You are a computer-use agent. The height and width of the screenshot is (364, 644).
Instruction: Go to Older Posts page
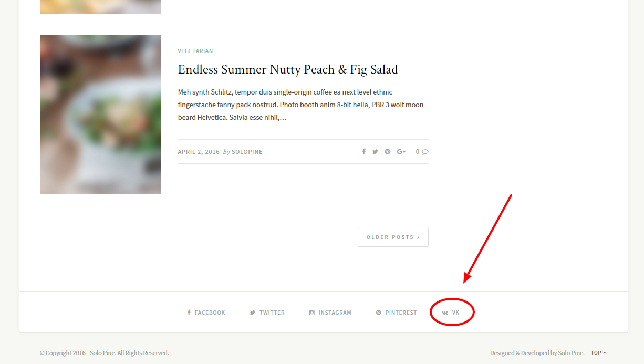point(393,237)
